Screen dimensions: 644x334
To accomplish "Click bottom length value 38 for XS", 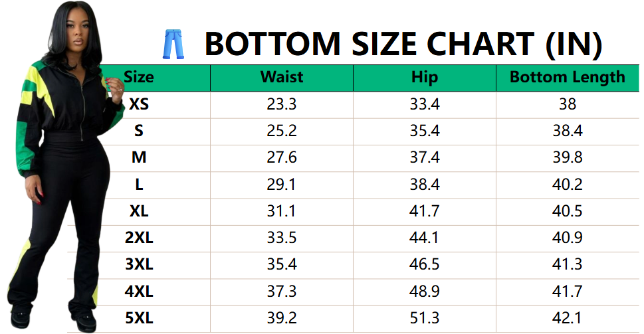I will click(x=567, y=104).
